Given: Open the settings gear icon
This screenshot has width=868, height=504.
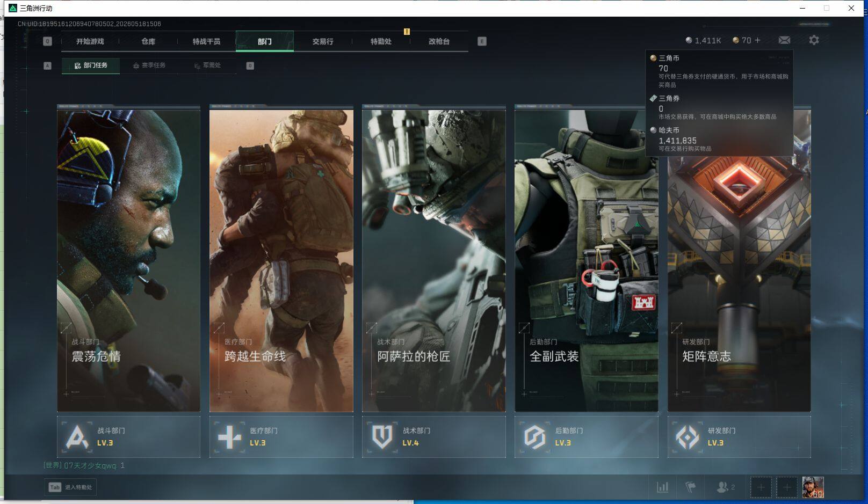Looking at the screenshot, I should click(814, 40).
